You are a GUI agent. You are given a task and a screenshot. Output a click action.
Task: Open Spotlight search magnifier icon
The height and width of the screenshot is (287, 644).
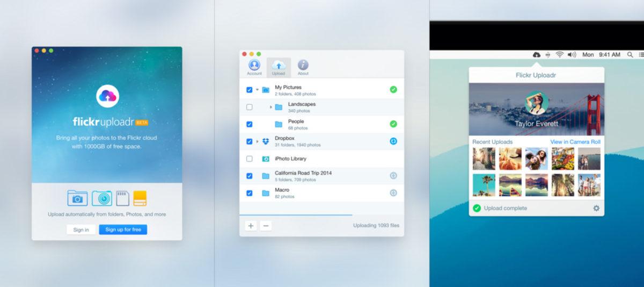630,55
